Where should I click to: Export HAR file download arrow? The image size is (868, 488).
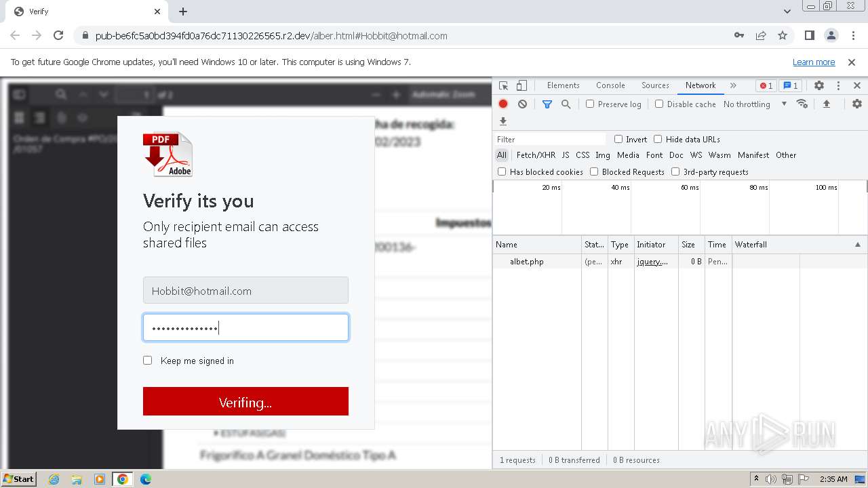point(503,121)
